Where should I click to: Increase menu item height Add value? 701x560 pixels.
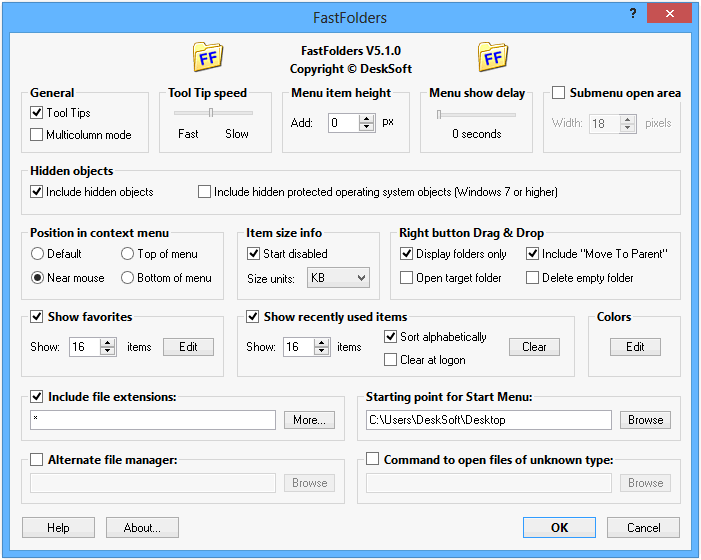pyautogui.click(x=367, y=118)
